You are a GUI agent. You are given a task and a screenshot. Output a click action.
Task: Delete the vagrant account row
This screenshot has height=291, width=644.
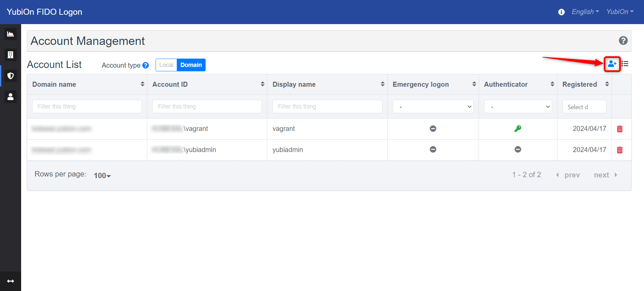click(x=620, y=129)
